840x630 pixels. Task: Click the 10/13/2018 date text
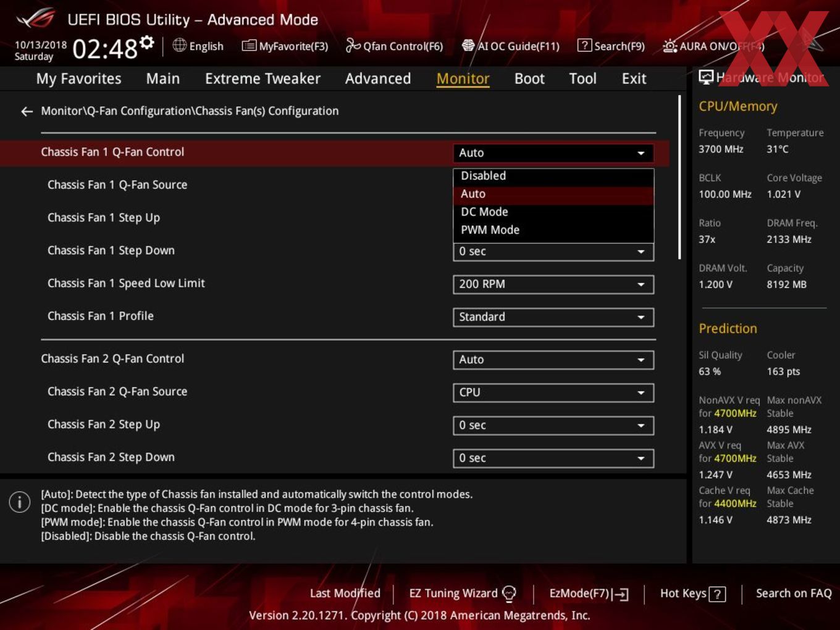coord(41,44)
